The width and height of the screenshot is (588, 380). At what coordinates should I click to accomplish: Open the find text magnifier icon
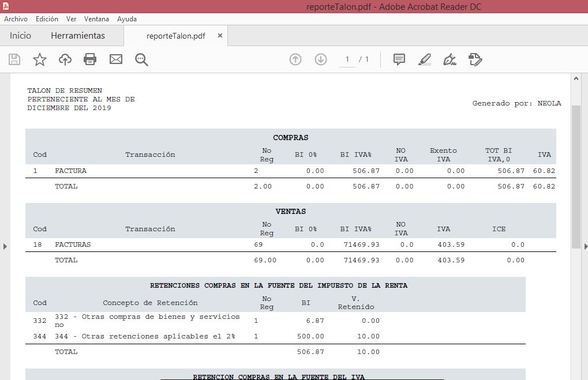(x=142, y=59)
